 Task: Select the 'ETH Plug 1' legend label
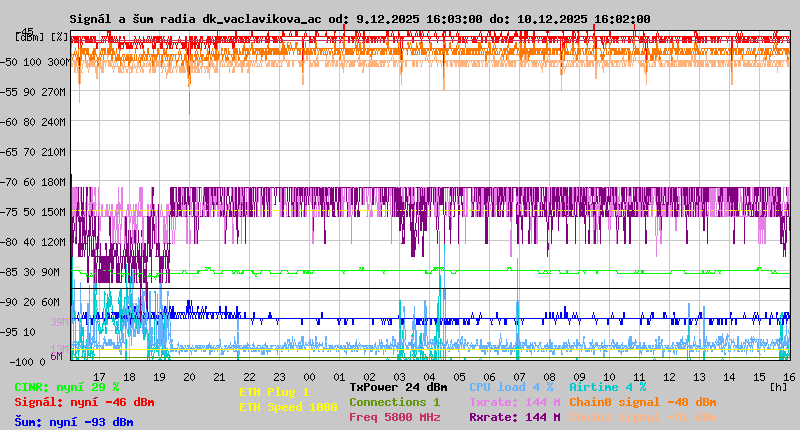pyautogui.click(x=274, y=392)
